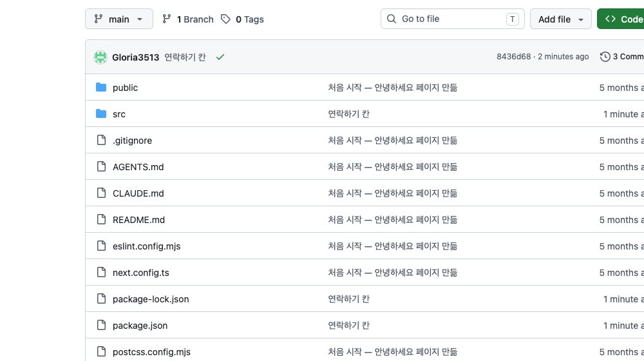Click the file icon next to next.config.ts
644x361 pixels.
(x=102, y=272)
